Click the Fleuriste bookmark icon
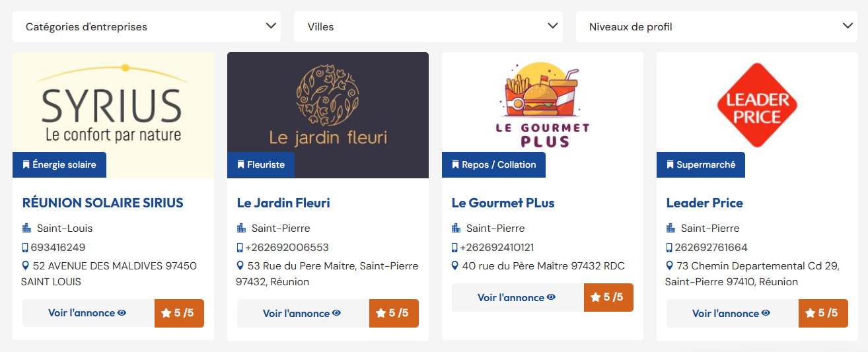 click(241, 164)
